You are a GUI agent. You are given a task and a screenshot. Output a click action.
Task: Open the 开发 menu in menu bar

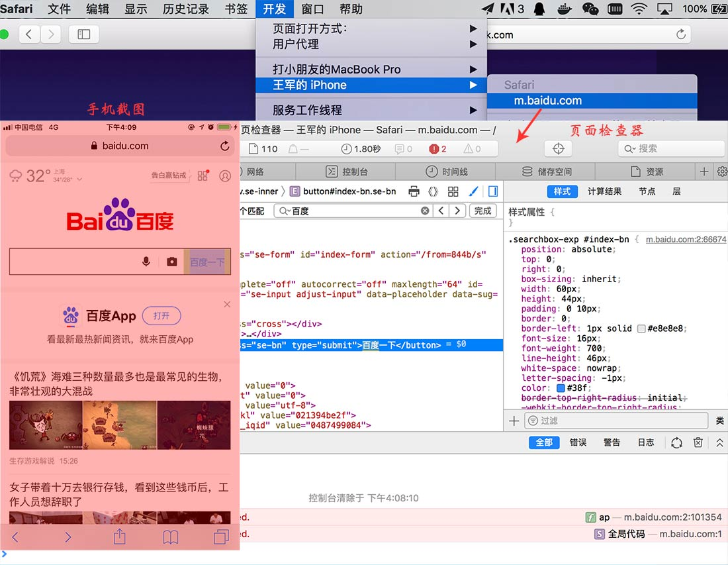[275, 9]
